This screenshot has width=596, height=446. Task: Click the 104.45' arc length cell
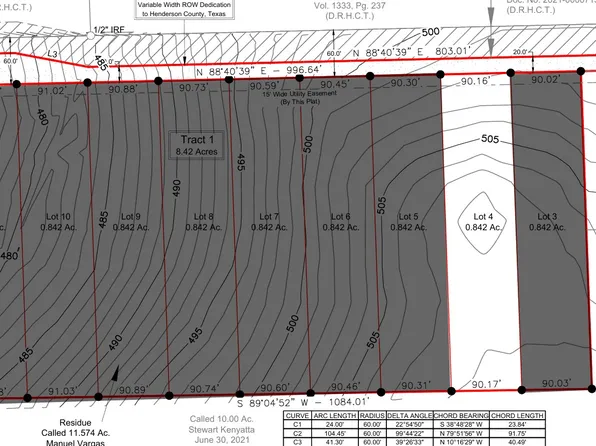[335, 433]
